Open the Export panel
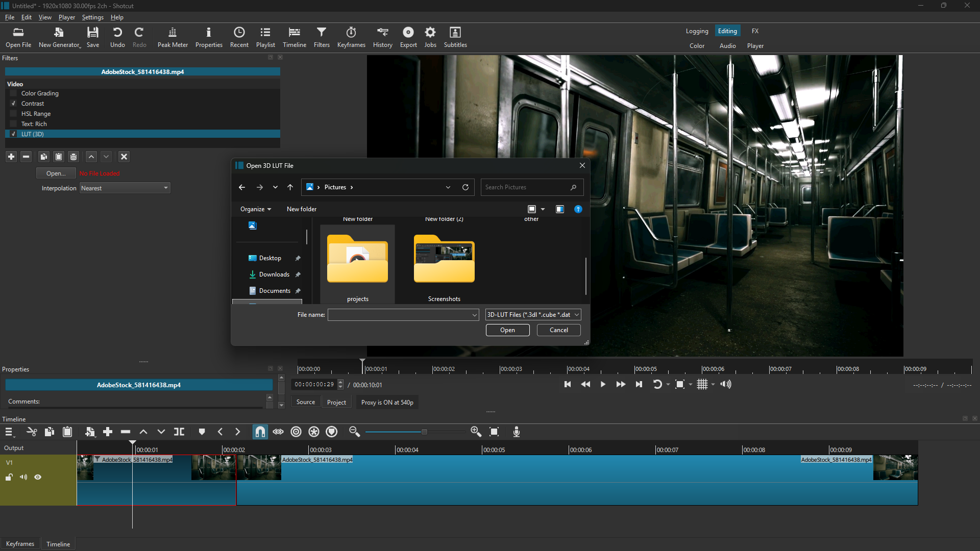 [x=408, y=38]
